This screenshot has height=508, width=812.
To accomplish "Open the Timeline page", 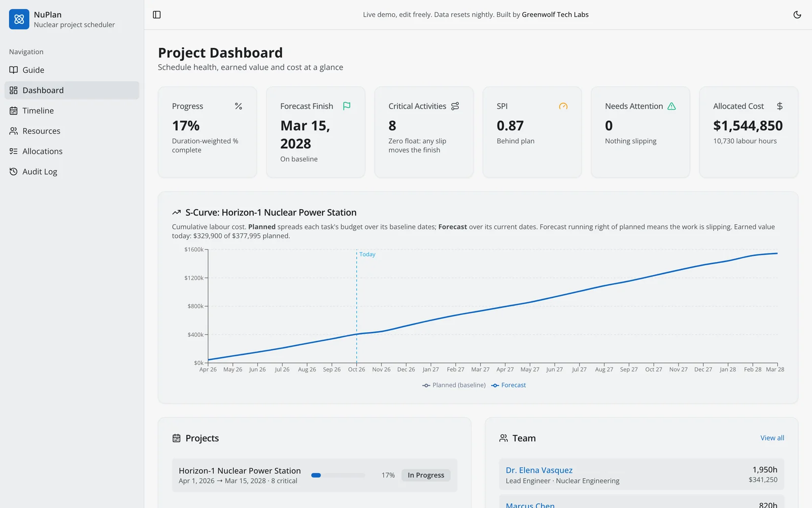I will click(72, 111).
